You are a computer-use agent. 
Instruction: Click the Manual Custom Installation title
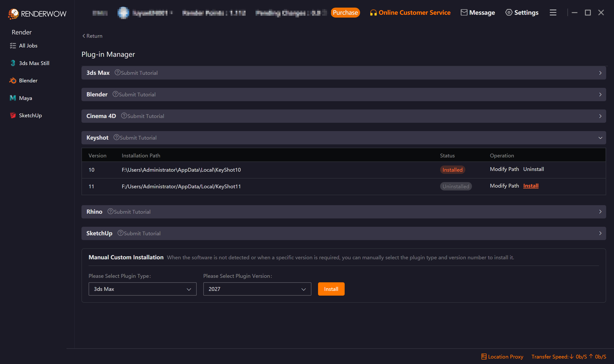126,257
